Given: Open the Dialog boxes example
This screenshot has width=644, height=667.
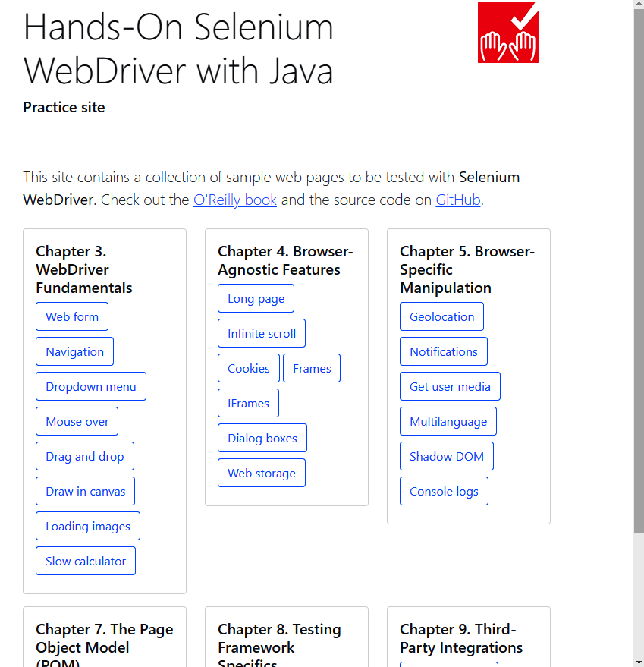Looking at the screenshot, I should [262, 439].
